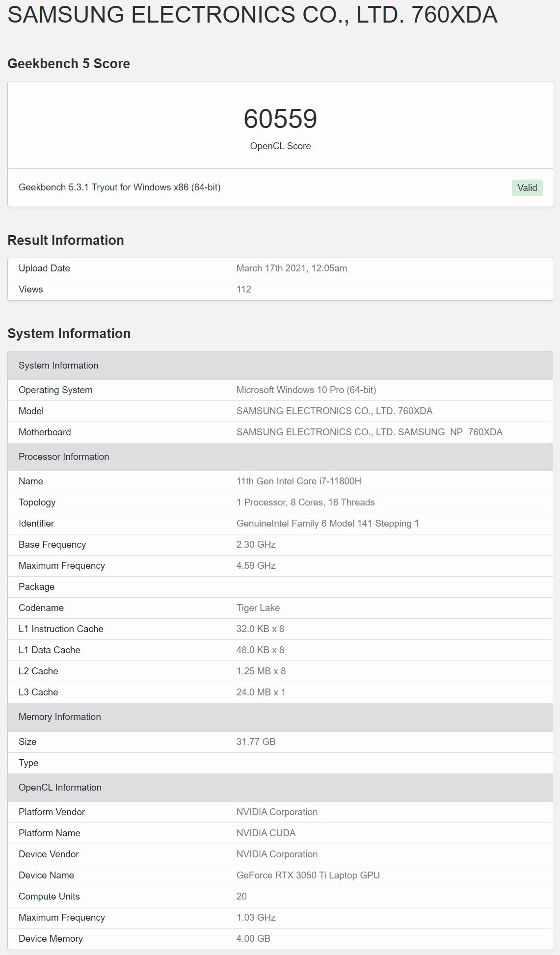Select Microsoft Windows 10 Pro (64-bit) value
Viewport: 560px width, 955px height.
coord(306,390)
